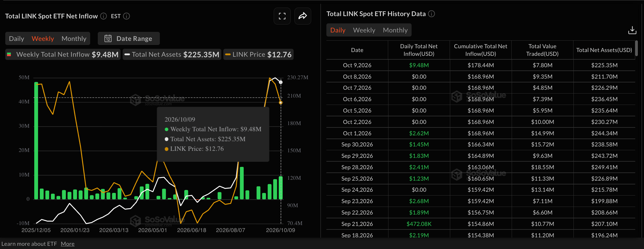
Task: Select the Weekly chart tab
Action: pyautogui.click(x=43, y=39)
